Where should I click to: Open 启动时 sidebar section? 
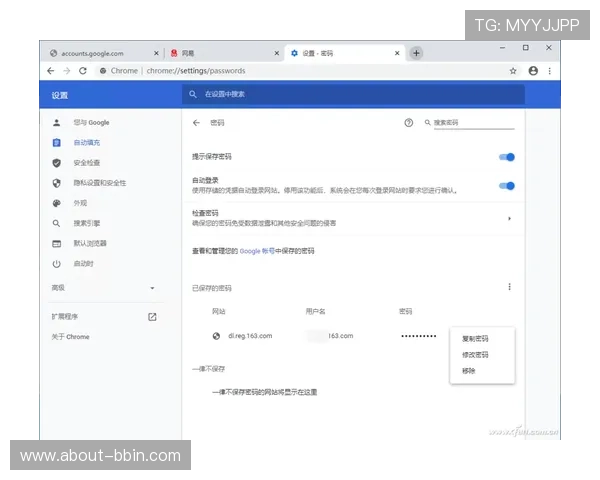click(x=83, y=263)
